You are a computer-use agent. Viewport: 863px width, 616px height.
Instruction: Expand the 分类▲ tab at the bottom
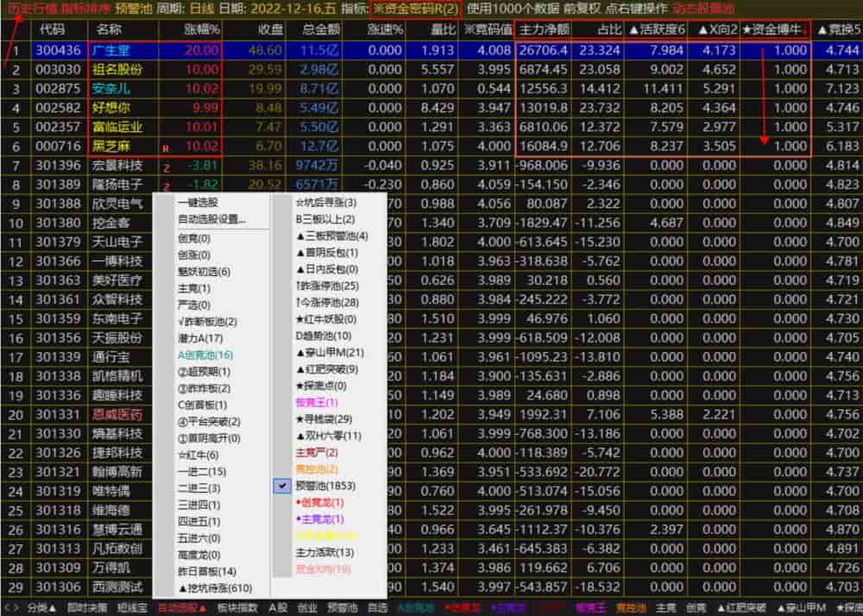pos(41,608)
